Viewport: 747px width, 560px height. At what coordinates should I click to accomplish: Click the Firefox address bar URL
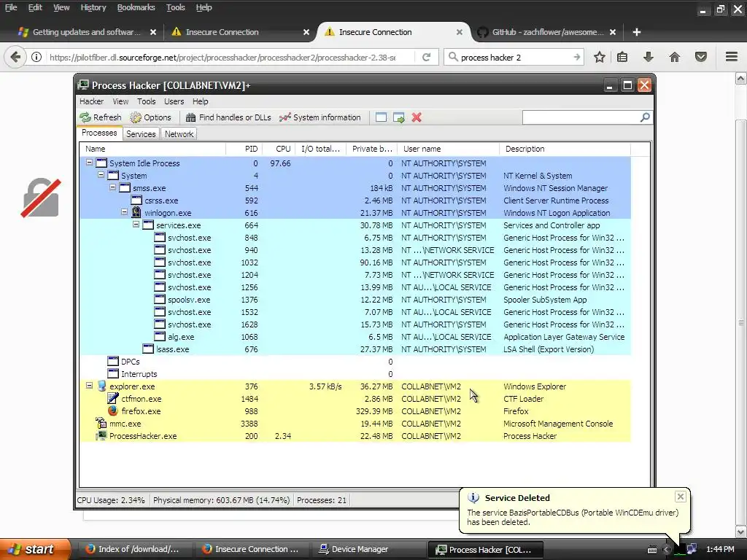tap(222, 57)
